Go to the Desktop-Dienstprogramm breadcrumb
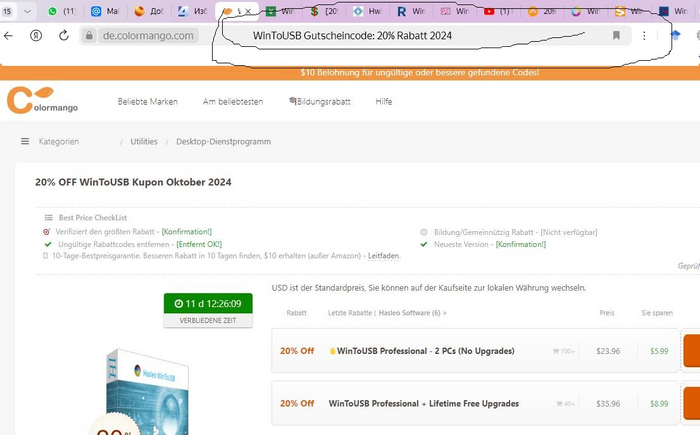This screenshot has height=435, width=700. pyautogui.click(x=223, y=142)
